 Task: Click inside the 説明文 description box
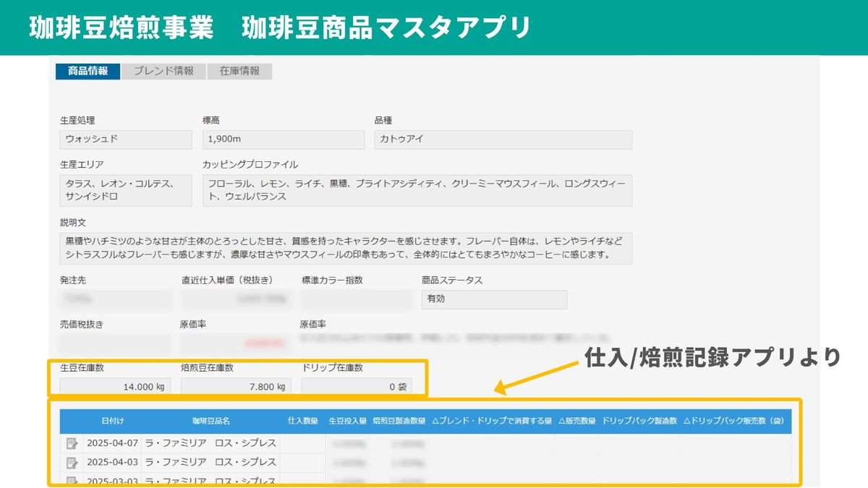[346, 248]
